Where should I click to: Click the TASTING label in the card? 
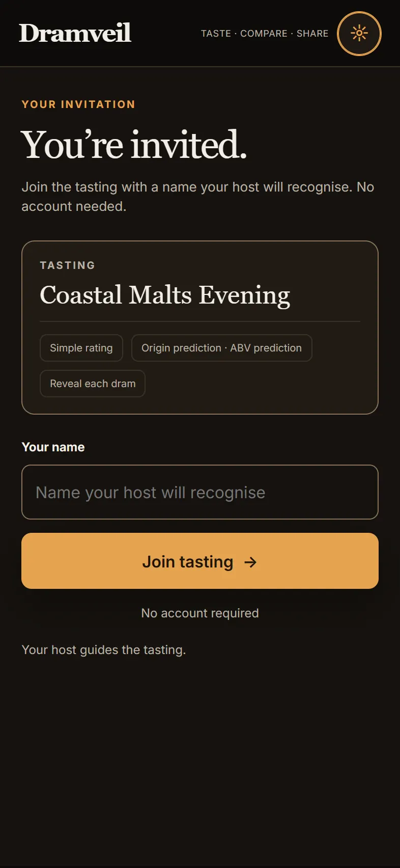[x=68, y=265]
